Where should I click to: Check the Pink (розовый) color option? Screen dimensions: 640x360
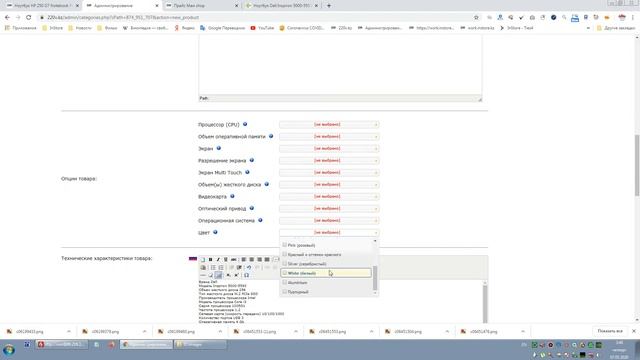coord(284,245)
